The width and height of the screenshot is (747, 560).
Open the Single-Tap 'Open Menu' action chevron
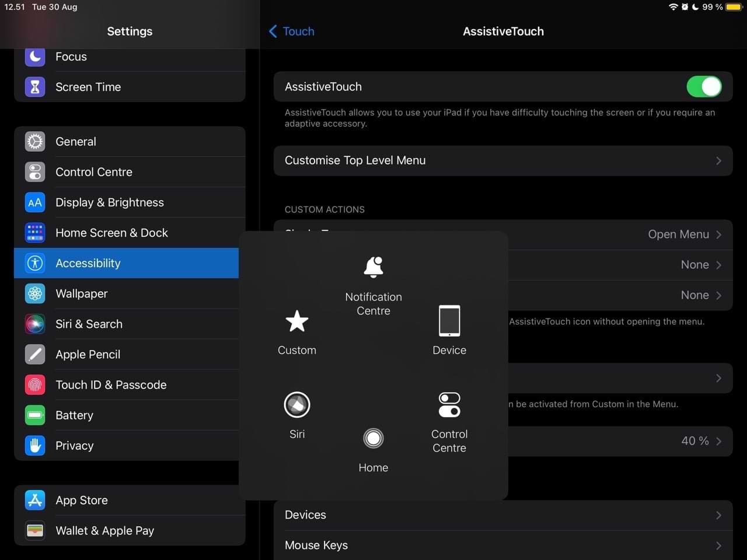click(718, 235)
